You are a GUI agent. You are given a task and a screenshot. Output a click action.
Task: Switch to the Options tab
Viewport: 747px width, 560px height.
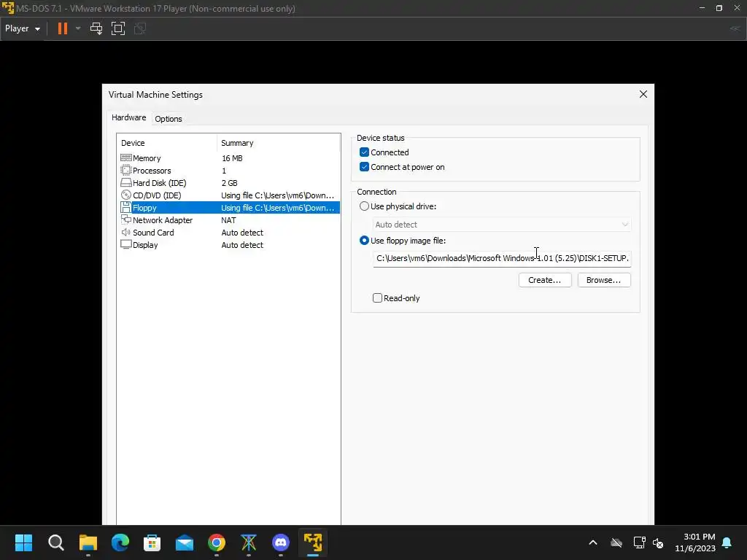tap(169, 119)
